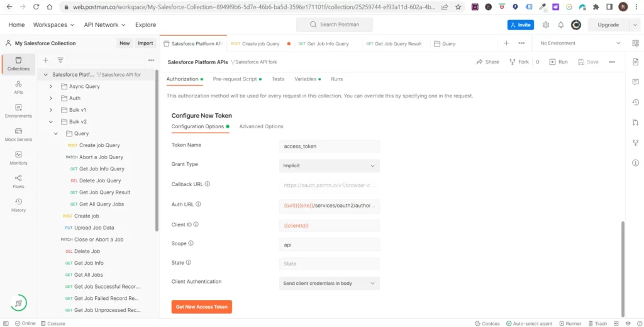The height and width of the screenshot is (327, 644).
Task: Open the Pull requests icon in right sidebar
Action: (635, 123)
